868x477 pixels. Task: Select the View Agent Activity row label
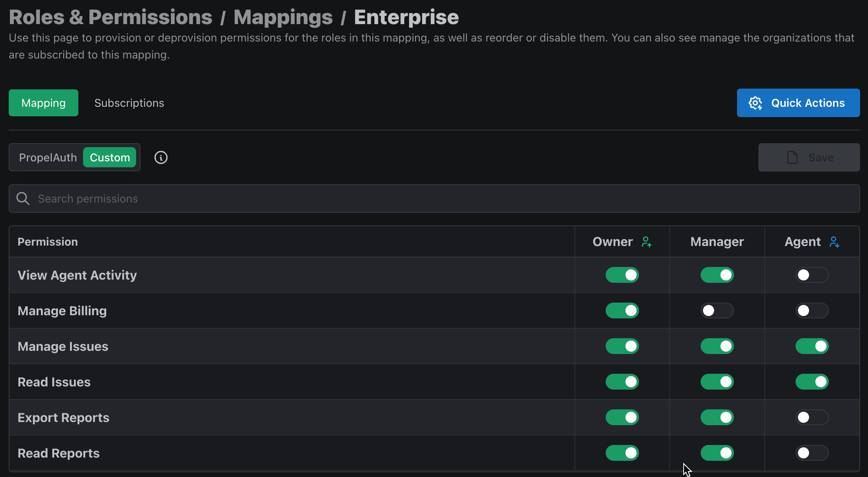coord(77,275)
